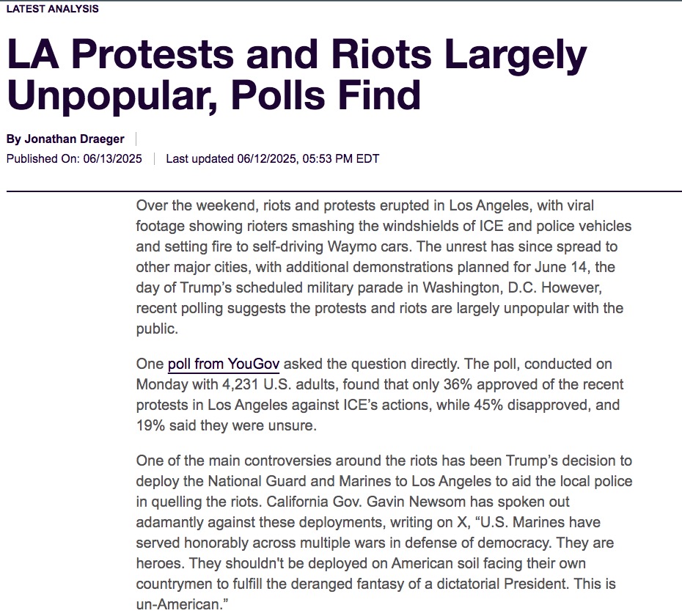Screen dimensions: 682x616
Task: Click the text "19% said they were unsure"
Action: [x=226, y=425]
